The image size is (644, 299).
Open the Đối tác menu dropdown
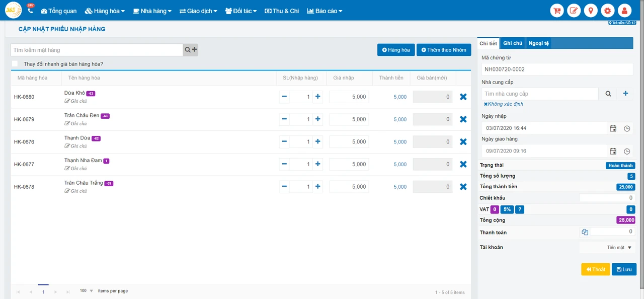[241, 11]
